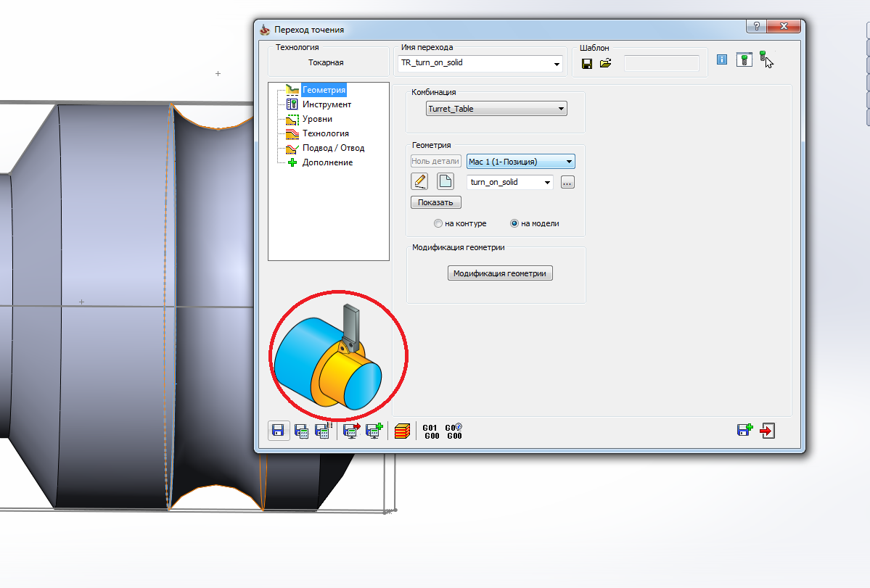This screenshot has width=870, height=588.
Task: Click the G01 G00 GCode icon
Action: 431,431
